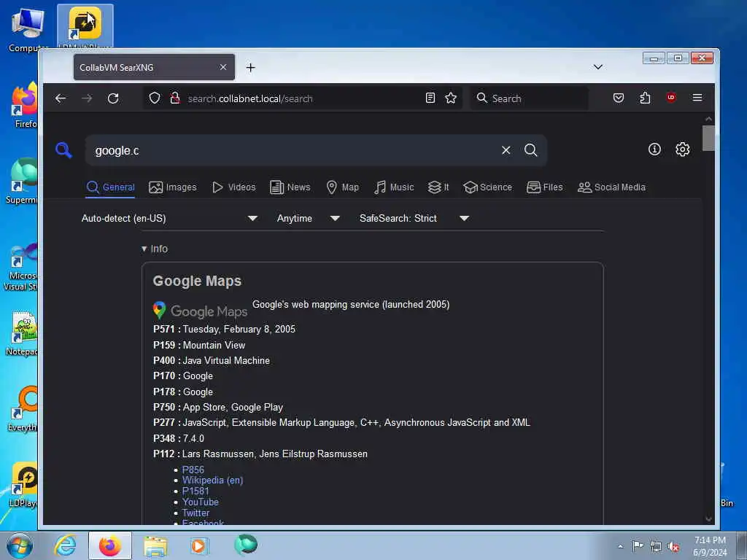Open a new tab with plus button
Image resolution: width=747 pixels, height=560 pixels.
251,68
